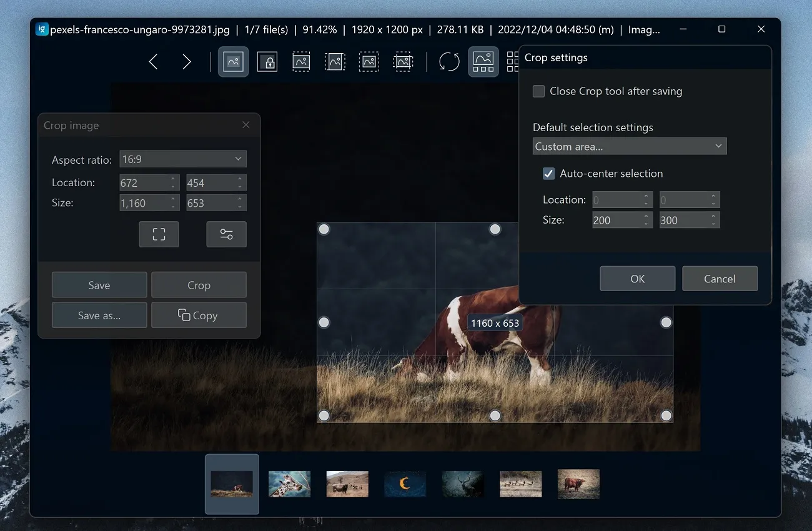Select the Scale to height icon
Viewport: 812px width, 531px height.
(335, 62)
